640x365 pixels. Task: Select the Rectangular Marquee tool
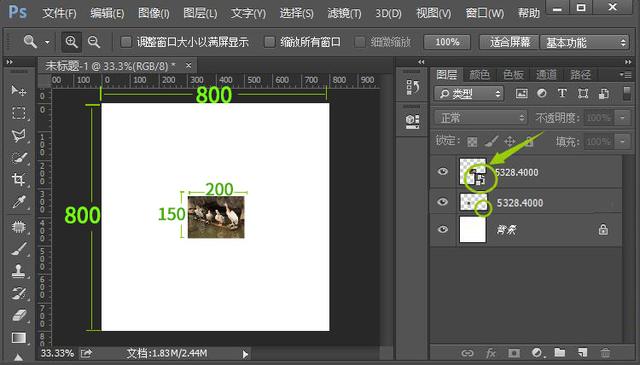18,113
